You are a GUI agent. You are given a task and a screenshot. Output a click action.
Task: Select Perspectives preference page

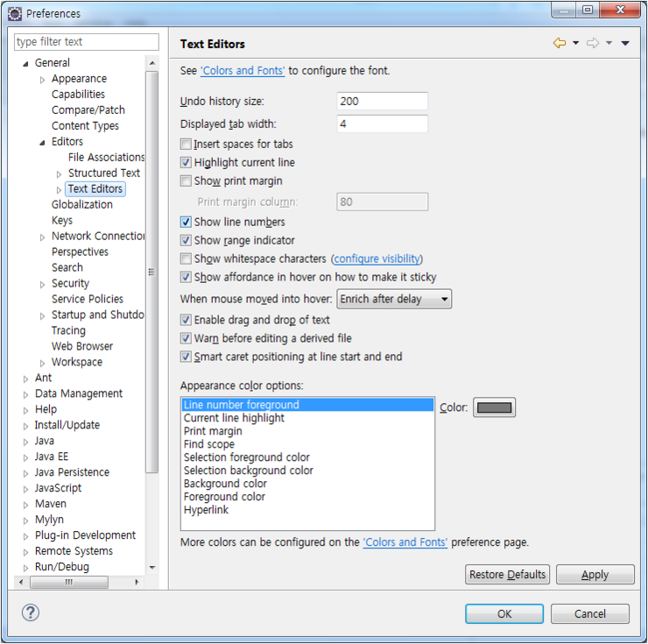pos(80,251)
